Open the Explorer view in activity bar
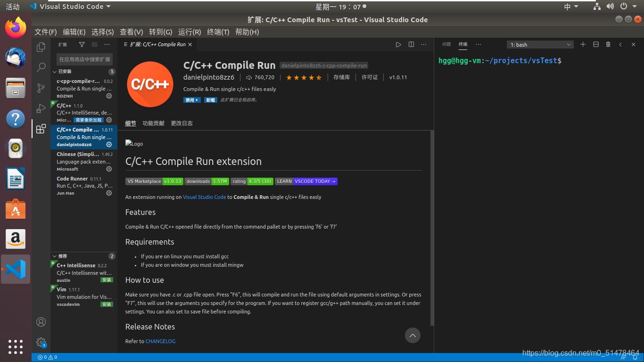The width and height of the screenshot is (644, 362). (x=41, y=47)
